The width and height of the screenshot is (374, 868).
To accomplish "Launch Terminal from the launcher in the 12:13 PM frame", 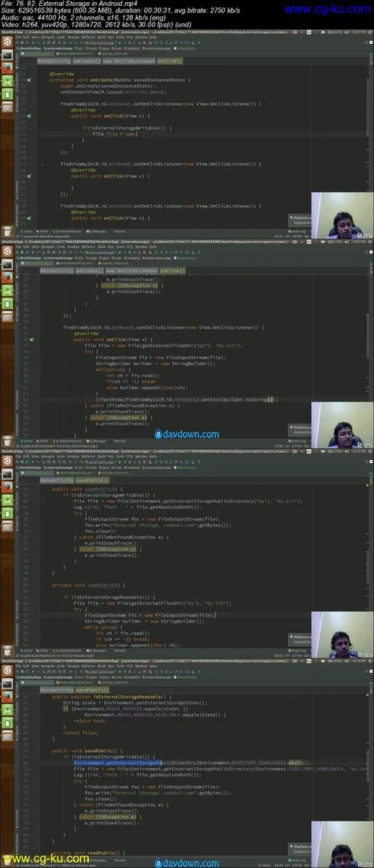I will tap(7, 475).
